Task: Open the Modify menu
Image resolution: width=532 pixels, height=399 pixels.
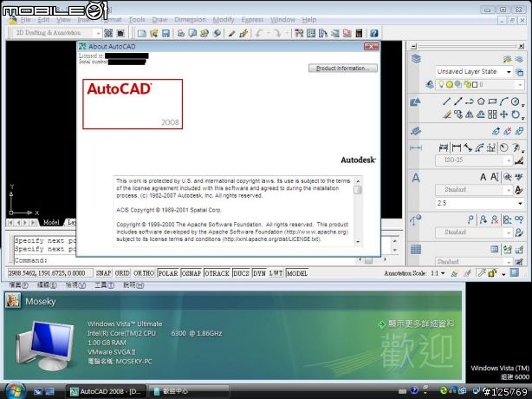Action: pyautogui.click(x=224, y=20)
